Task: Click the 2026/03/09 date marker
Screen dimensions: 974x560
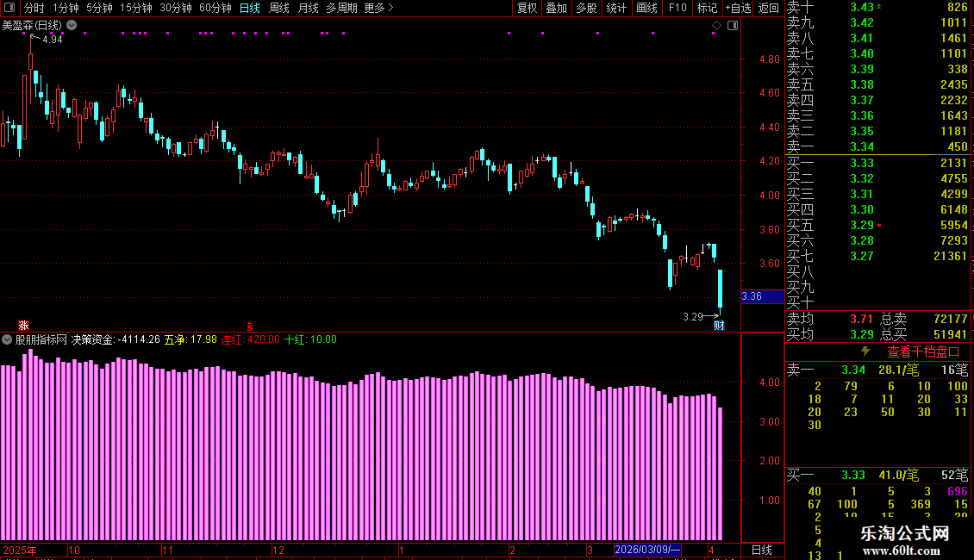Action: 647,550
